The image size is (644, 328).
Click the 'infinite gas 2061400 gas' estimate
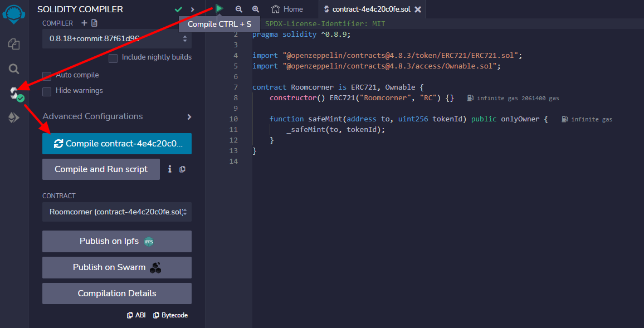tap(518, 98)
